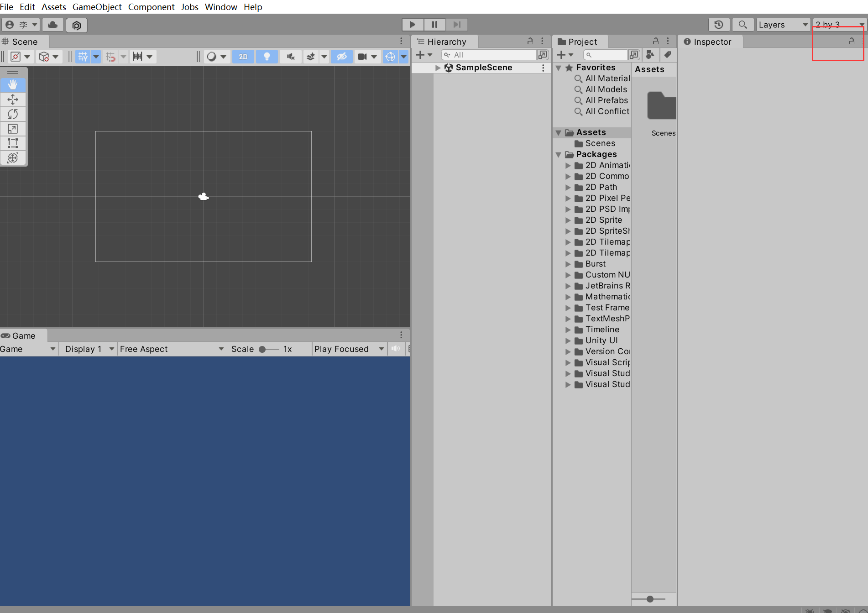Select the Hand view tool

click(x=13, y=84)
